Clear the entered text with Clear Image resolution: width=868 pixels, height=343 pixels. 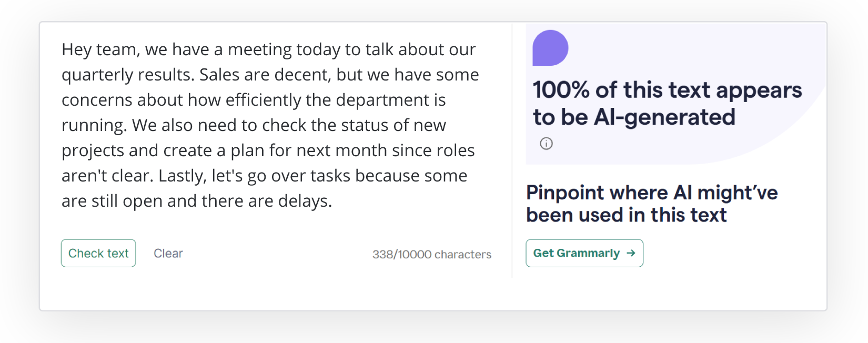click(x=168, y=253)
